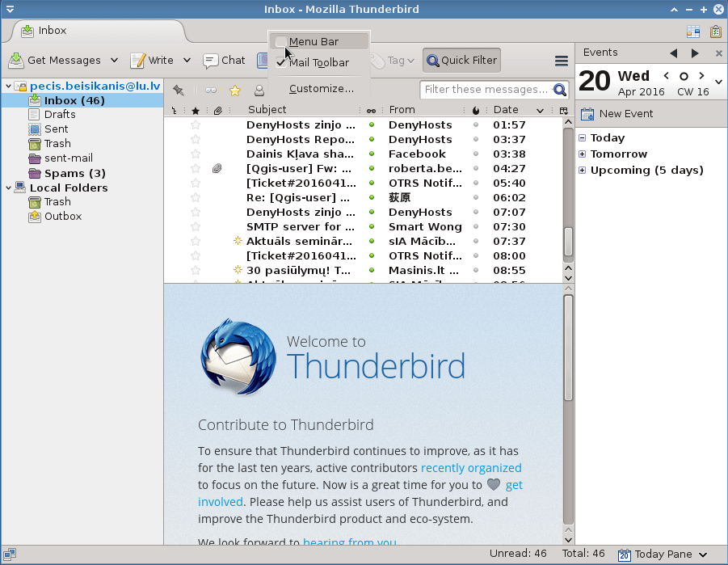
Task: Open the Today Pane dropdown arrow
Action: click(x=703, y=554)
